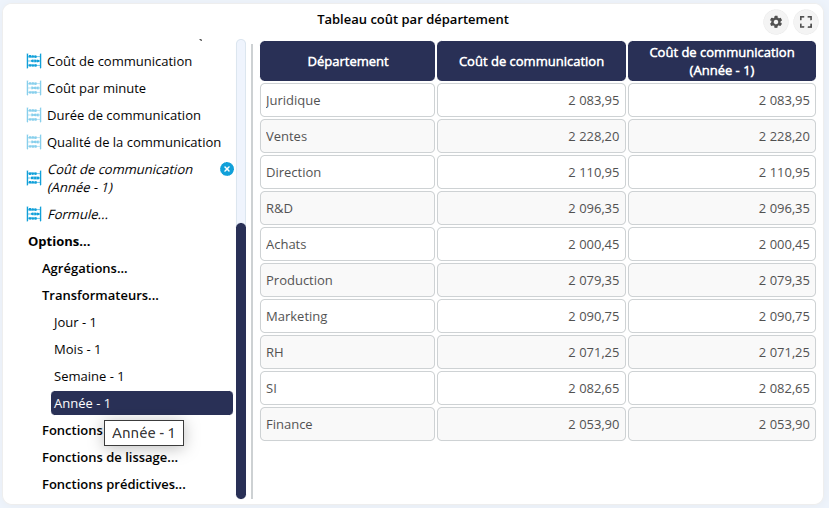The height and width of the screenshot is (508, 829).
Task: Click the italic Coût de communication (Année - 1) icon
Action: [x=34, y=178]
